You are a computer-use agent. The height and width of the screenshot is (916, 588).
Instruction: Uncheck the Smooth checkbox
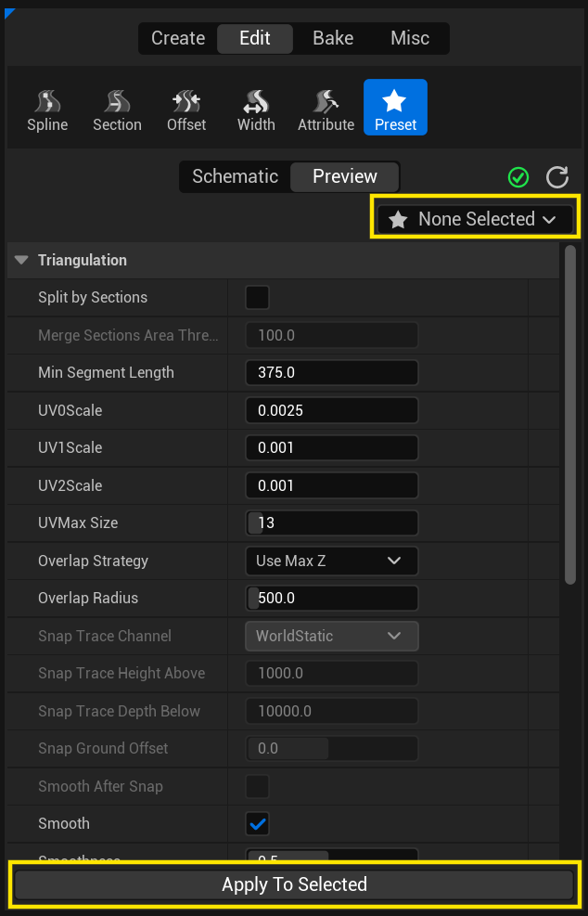click(x=257, y=824)
